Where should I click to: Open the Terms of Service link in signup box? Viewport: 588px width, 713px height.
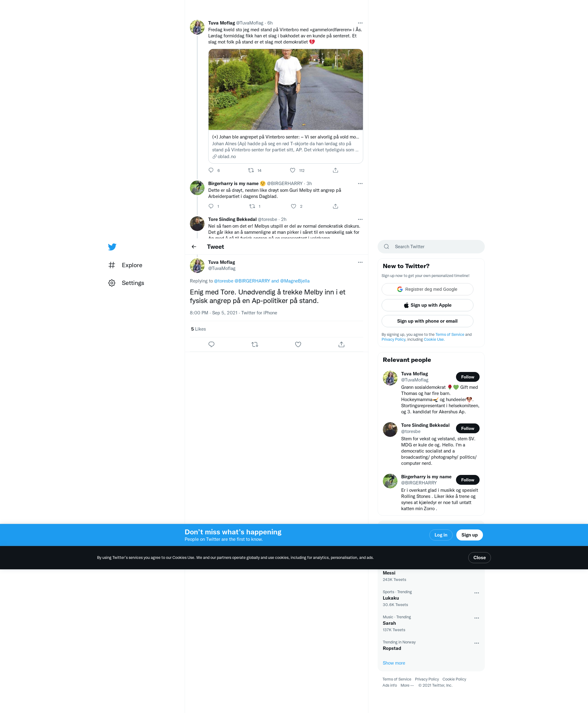[450, 335]
